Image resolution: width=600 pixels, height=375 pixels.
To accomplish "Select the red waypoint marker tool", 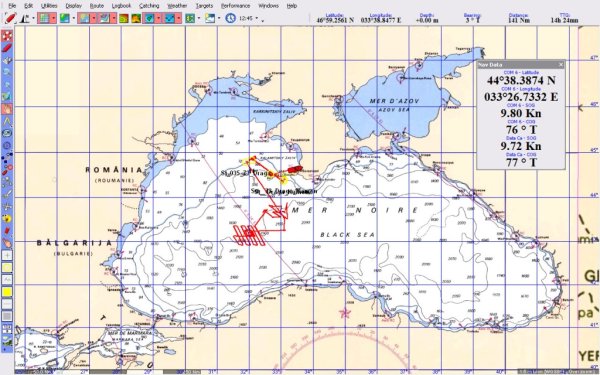I will (7, 170).
